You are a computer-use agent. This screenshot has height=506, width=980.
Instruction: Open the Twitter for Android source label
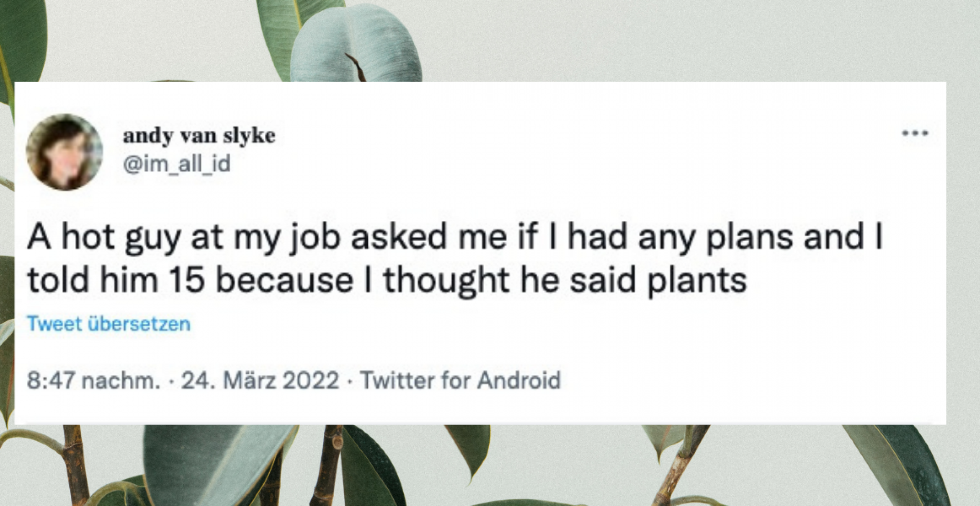click(x=460, y=380)
